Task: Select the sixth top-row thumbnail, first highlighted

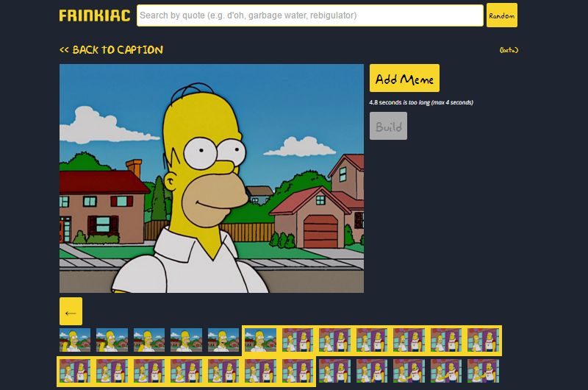Action: (x=261, y=340)
